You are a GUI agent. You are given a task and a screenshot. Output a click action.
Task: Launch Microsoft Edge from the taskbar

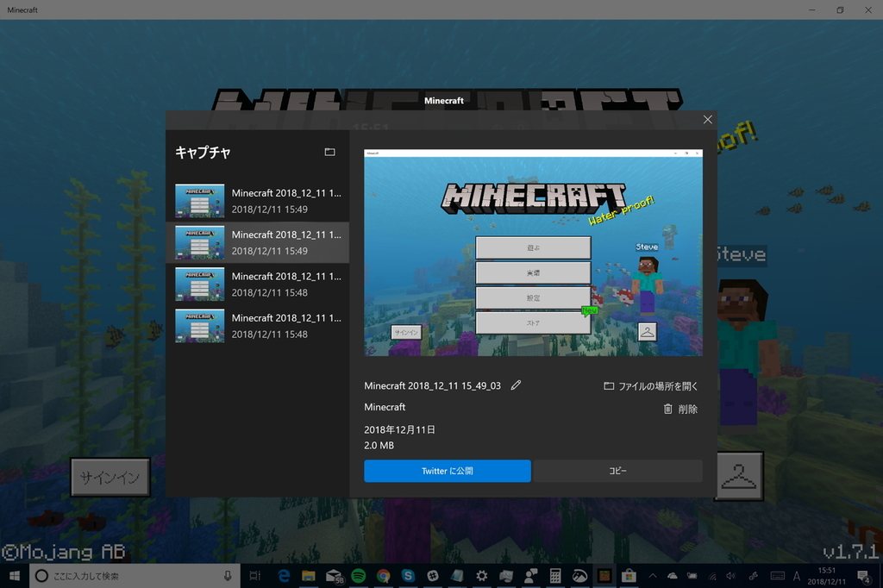pos(284,576)
